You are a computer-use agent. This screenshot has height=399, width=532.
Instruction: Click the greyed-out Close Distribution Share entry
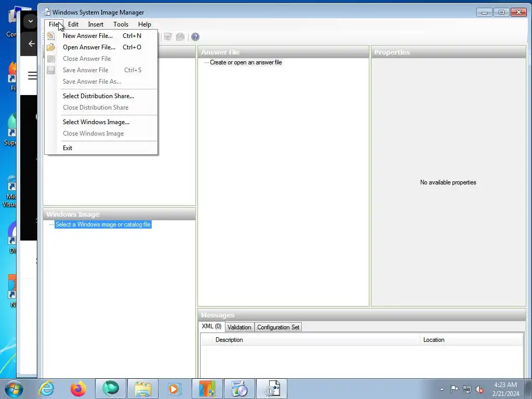tap(101, 108)
